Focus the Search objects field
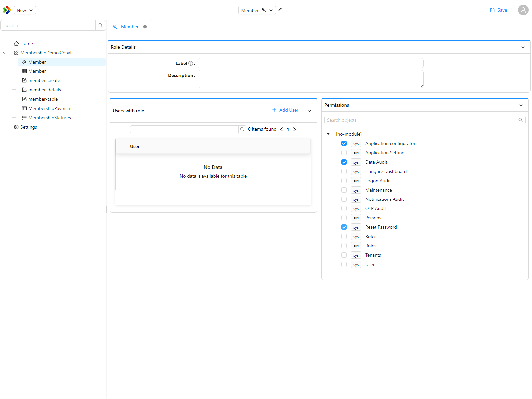 pos(421,120)
